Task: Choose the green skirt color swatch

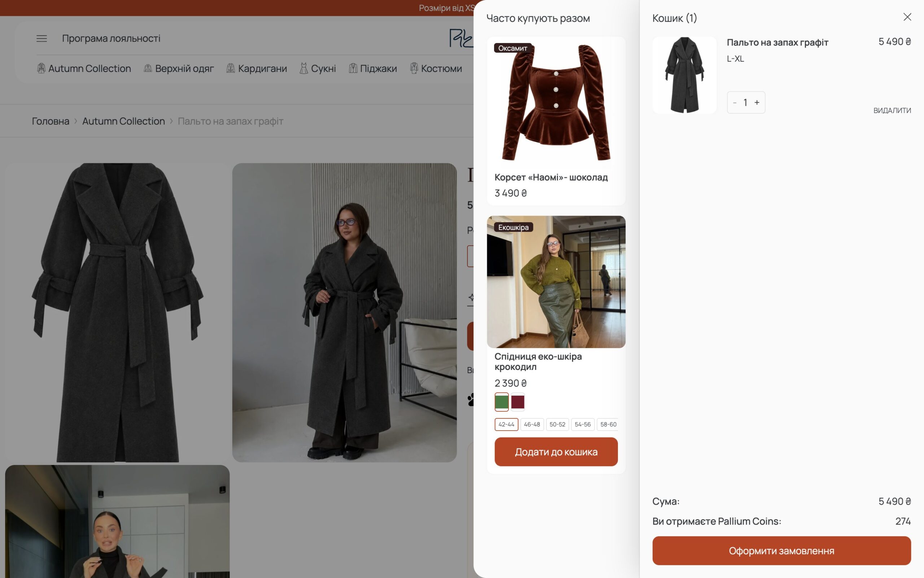Action: (502, 402)
